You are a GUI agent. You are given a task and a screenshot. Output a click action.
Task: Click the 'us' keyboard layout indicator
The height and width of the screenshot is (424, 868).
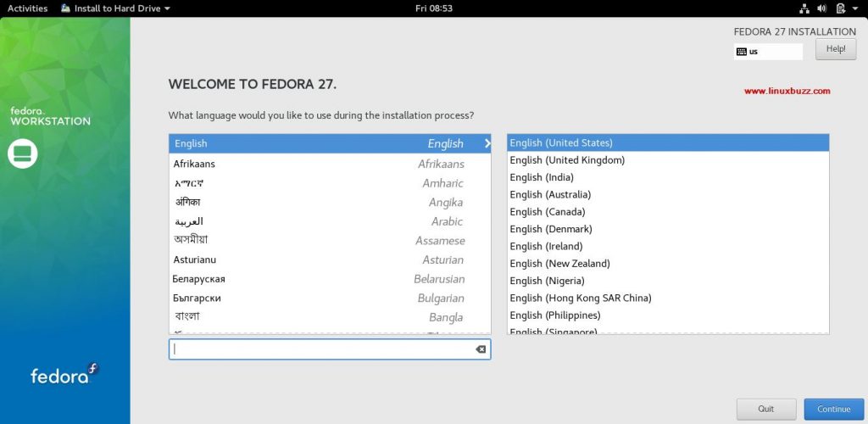768,52
